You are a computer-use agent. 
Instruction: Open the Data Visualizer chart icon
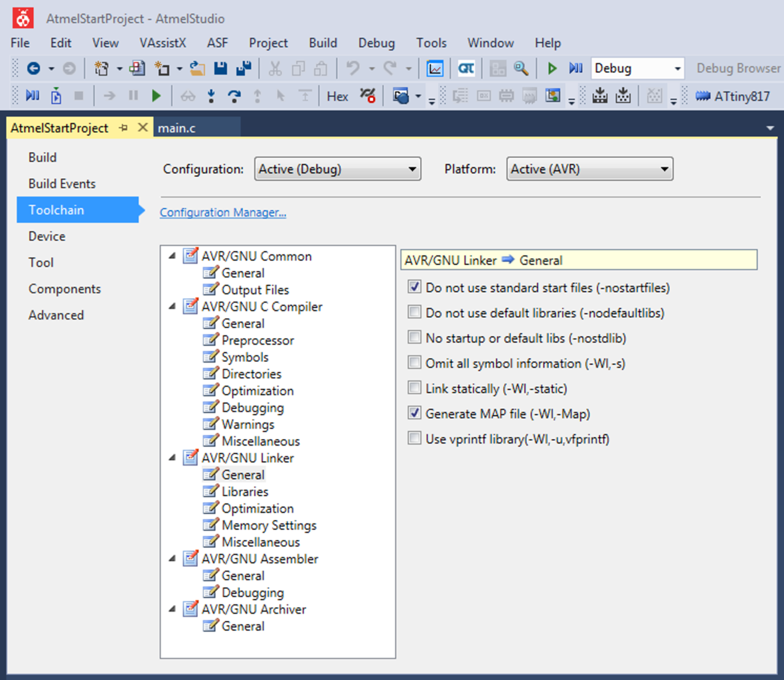435,68
